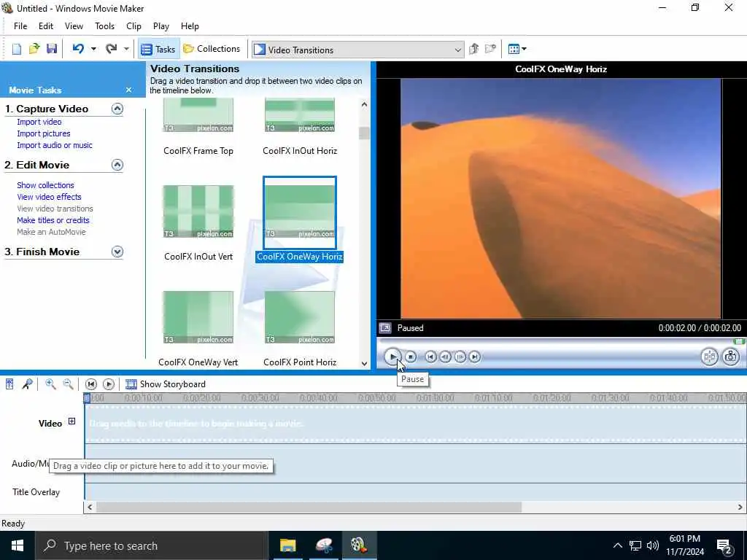Save the project with the floppy icon
747x560 pixels.
click(52, 49)
